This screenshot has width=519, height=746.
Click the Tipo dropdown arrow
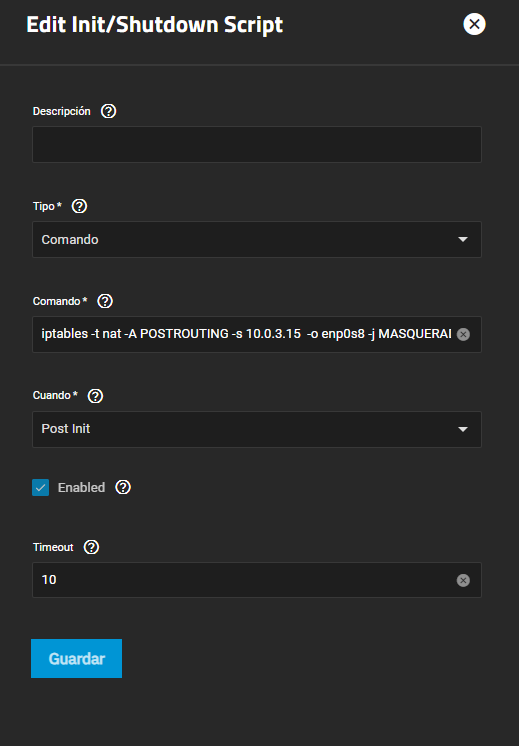coord(463,239)
